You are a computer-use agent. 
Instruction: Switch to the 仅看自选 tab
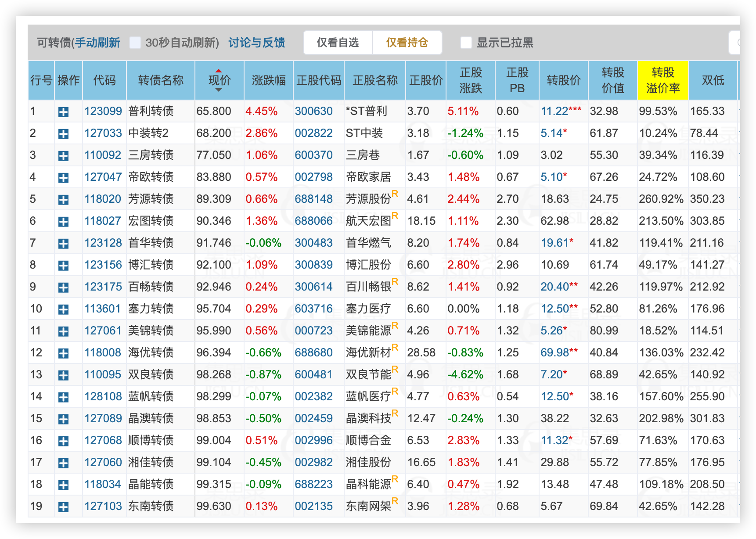click(338, 43)
